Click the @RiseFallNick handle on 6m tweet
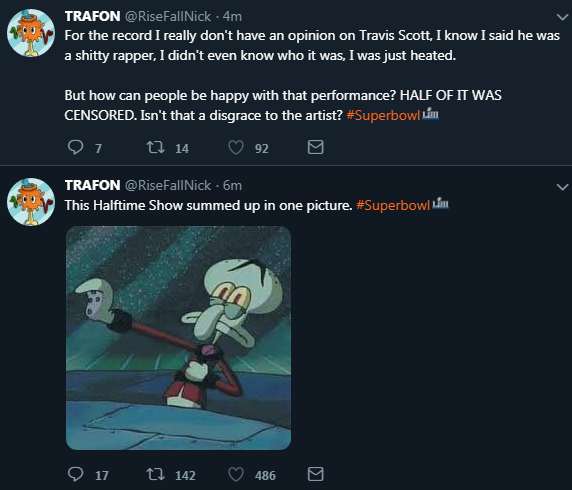Image resolution: width=572 pixels, height=490 pixels. pyautogui.click(x=168, y=185)
